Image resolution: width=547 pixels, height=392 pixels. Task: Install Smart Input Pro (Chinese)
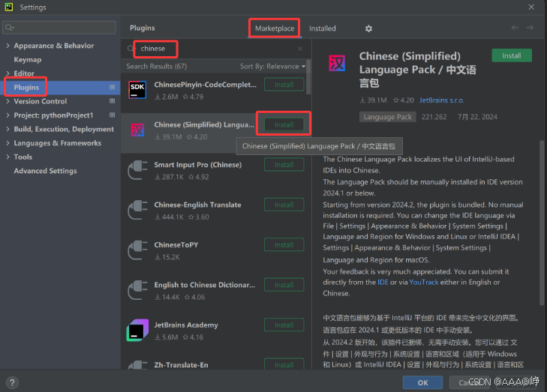point(284,165)
